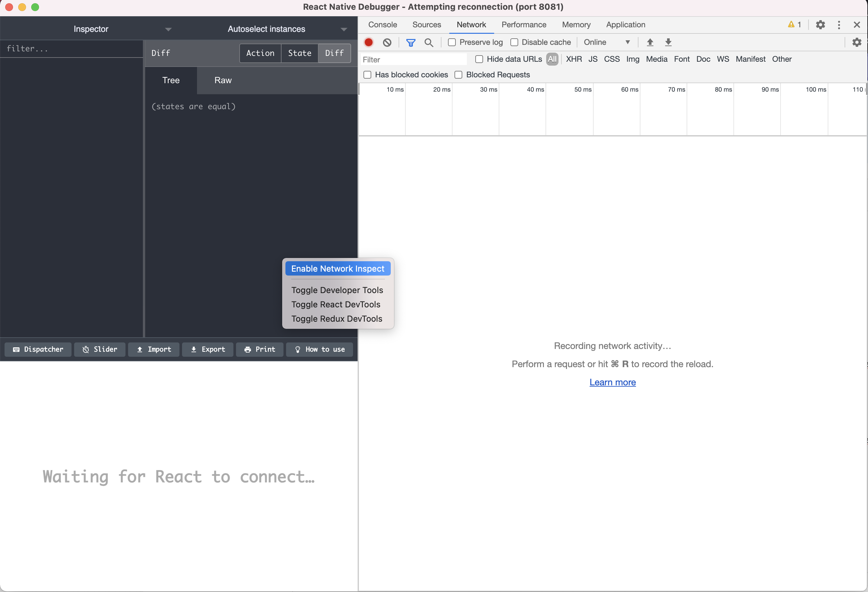Open Network panel settings gear
The height and width of the screenshot is (592, 868).
pos(857,42)
